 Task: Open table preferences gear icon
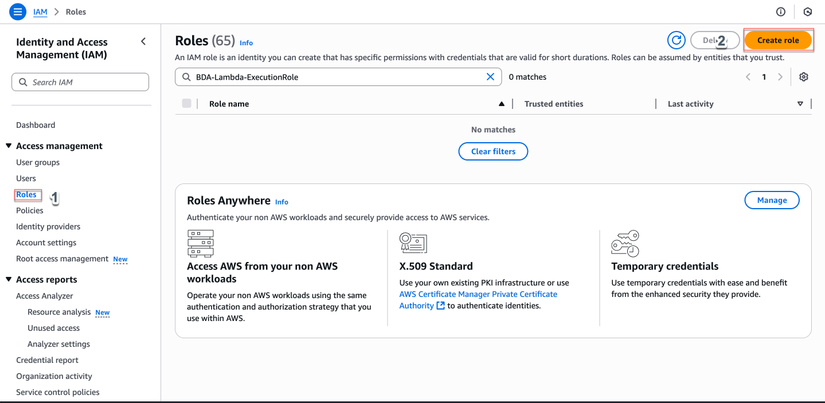coord(803,77)
